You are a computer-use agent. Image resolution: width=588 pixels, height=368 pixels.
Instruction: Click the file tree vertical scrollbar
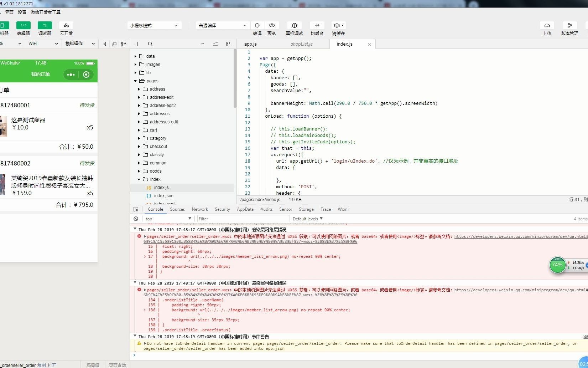235,78
